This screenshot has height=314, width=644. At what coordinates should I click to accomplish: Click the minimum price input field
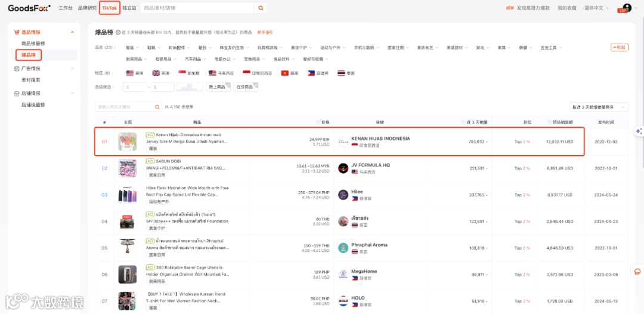point(135,87)
